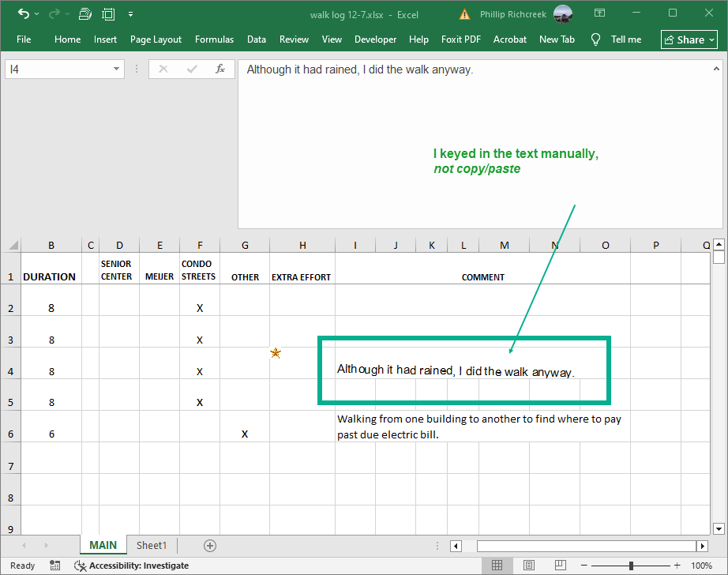Switch to the Formulas ribbon tab

pyautogui.click(x=214, y=39)
